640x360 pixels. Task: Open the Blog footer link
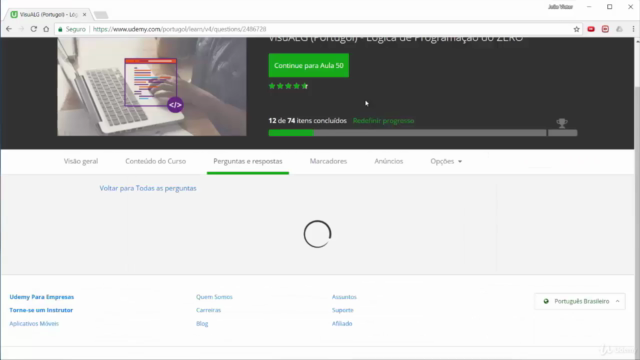point(202,323)
